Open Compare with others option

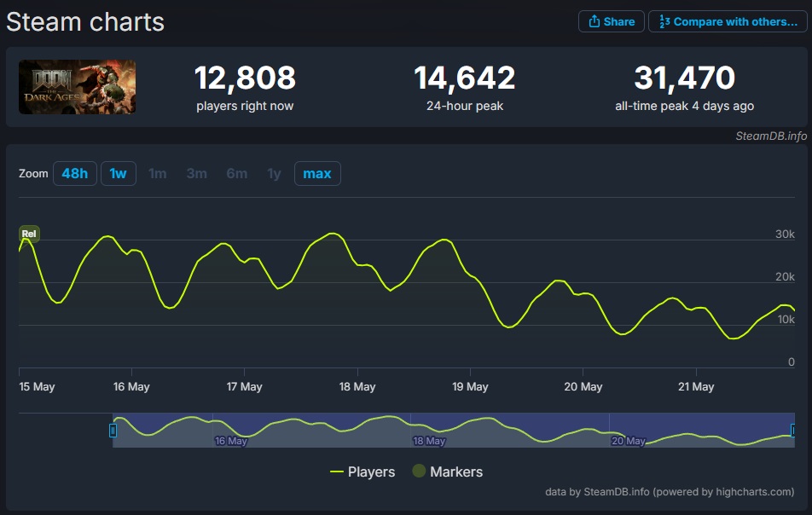coord(728,21)
